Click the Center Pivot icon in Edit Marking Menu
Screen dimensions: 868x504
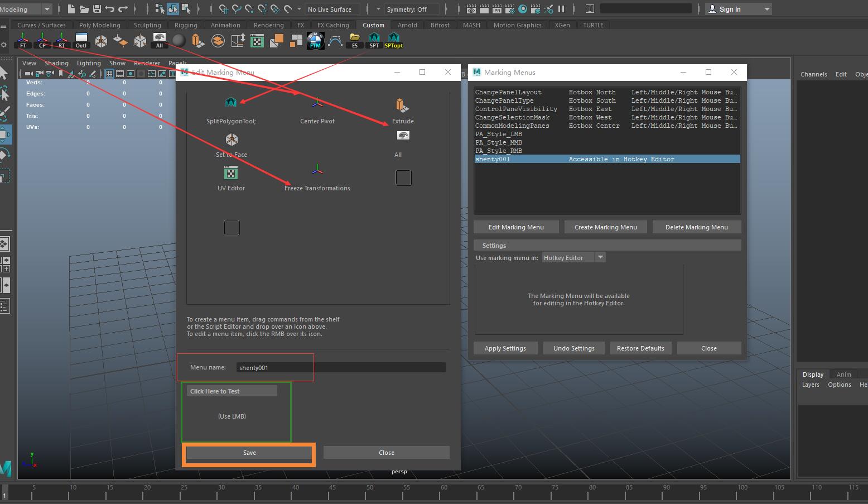(317, 103)
